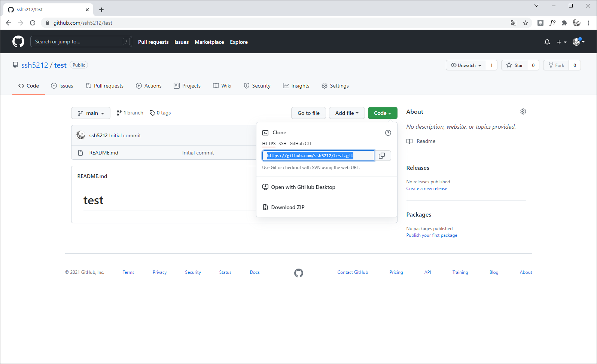Click the Search or jump to field
The image size is (597, 364).
click(x=81, y=42)
